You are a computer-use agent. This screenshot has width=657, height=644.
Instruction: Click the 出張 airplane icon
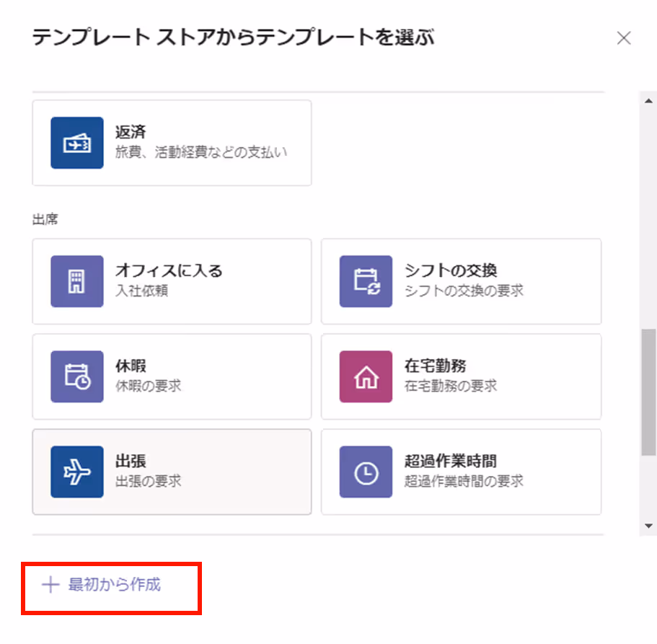pyautogui.click(x=77, y=472)
